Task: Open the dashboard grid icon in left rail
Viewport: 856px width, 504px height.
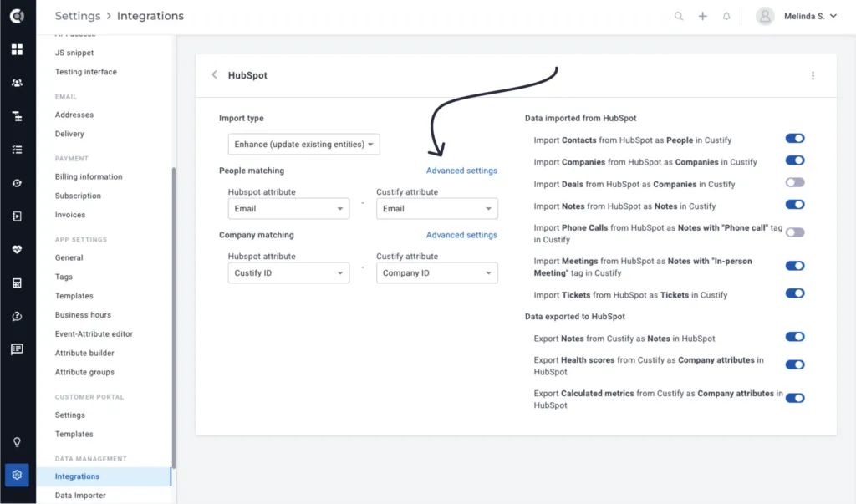Action: 17,49
